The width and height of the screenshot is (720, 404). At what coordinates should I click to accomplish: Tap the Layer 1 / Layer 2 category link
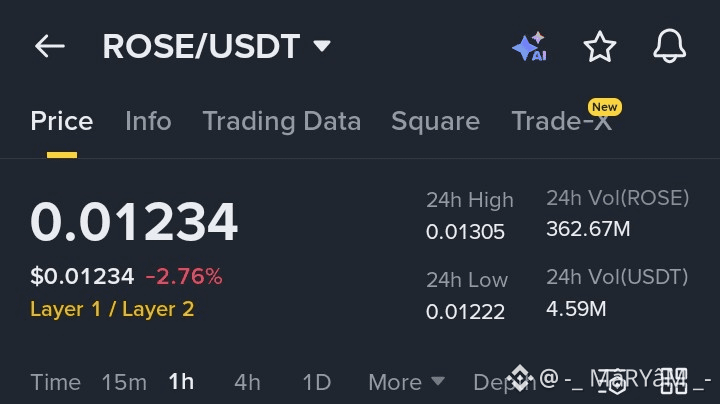point(112,309)
